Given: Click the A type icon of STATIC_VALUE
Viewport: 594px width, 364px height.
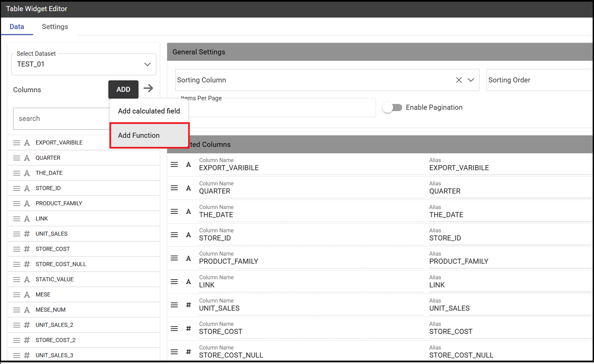Looking at the screenshot, I should point(27,279).
